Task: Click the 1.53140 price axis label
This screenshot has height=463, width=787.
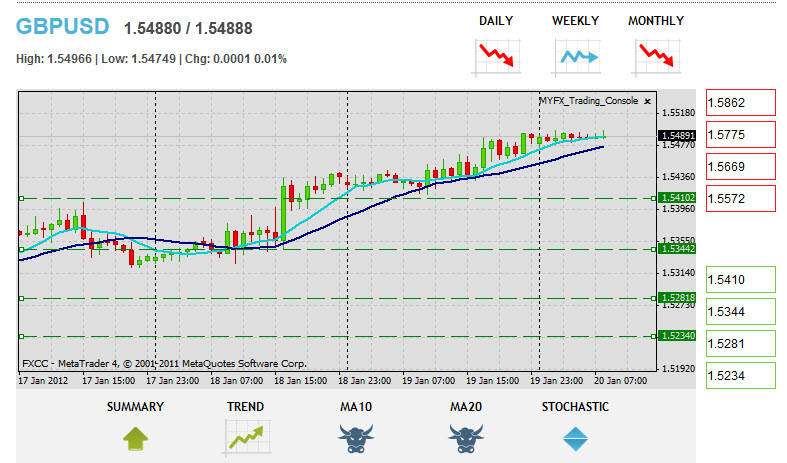Action: (679, 273)
